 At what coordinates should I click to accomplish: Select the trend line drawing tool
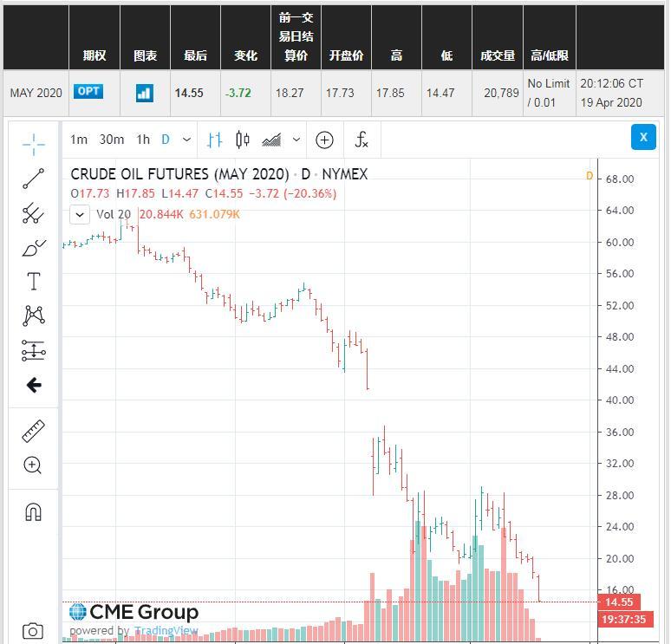click(x=34, y=179)
